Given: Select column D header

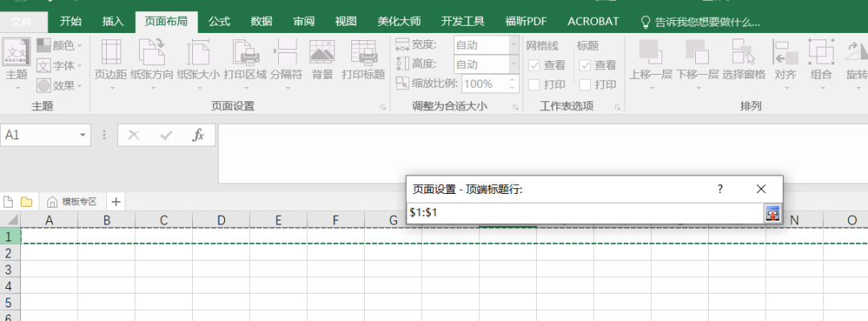Looking at the screenshot, I should click(x=222, y=220).
